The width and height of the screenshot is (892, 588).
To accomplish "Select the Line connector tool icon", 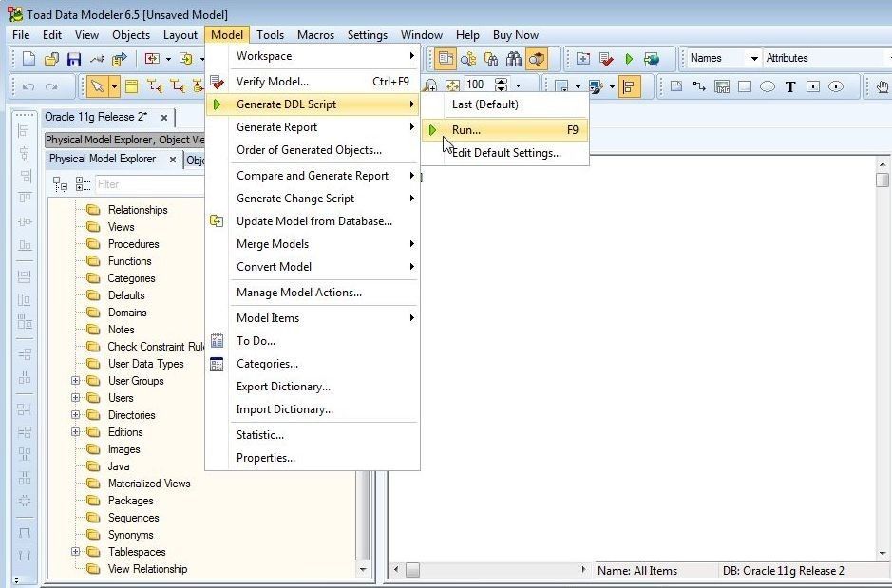I will [x=698, y=86].
